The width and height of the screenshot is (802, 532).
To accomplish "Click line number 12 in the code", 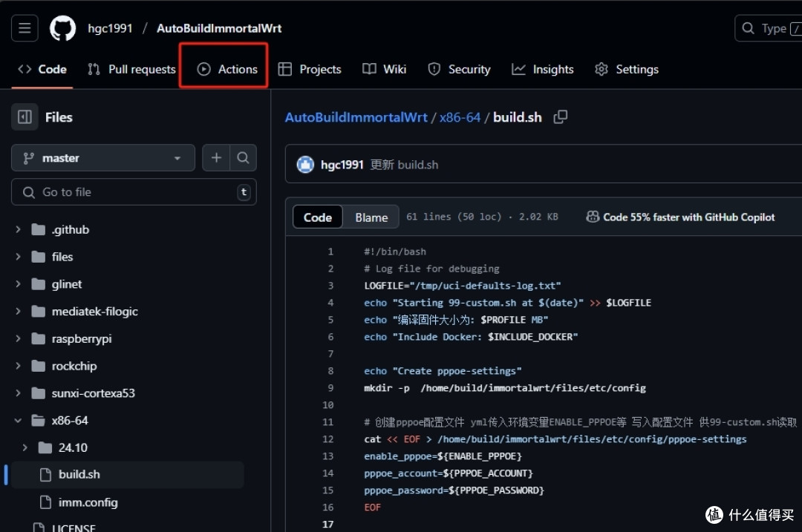I will 328,439.
